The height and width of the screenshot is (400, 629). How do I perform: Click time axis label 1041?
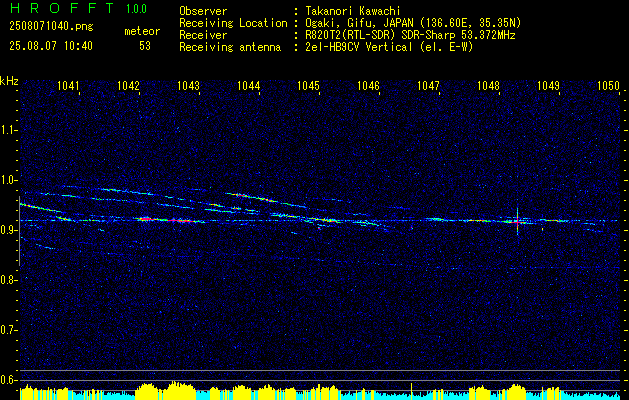[68, 85]
